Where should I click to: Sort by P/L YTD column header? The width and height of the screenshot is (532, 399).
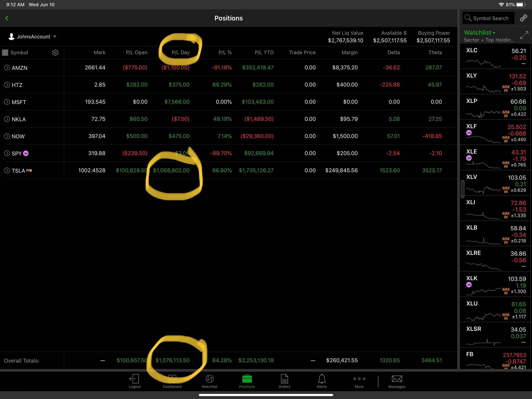tap(264, 52)
